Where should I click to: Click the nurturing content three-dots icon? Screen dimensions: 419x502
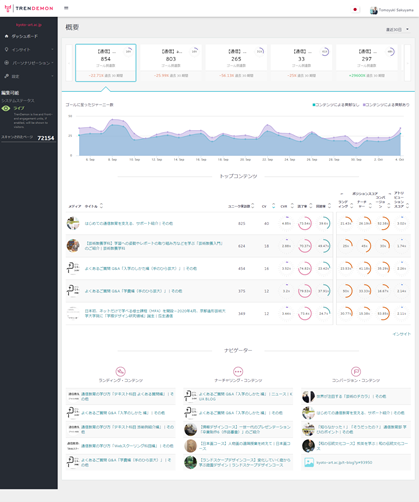pos(238,371)
